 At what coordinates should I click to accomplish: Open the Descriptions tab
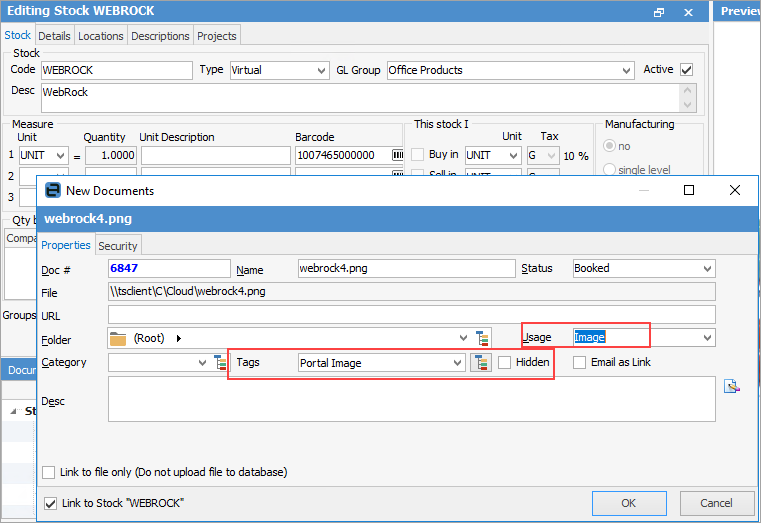click(160, 36)
